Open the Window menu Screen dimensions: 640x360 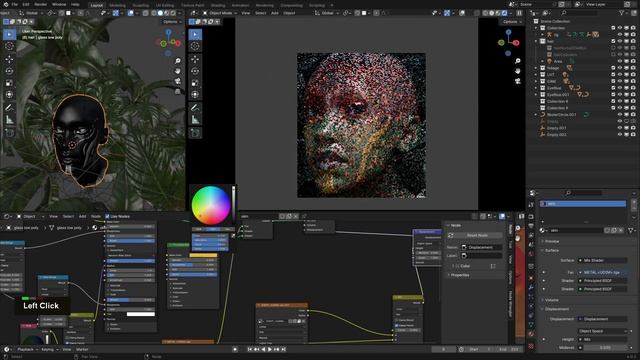59,4
